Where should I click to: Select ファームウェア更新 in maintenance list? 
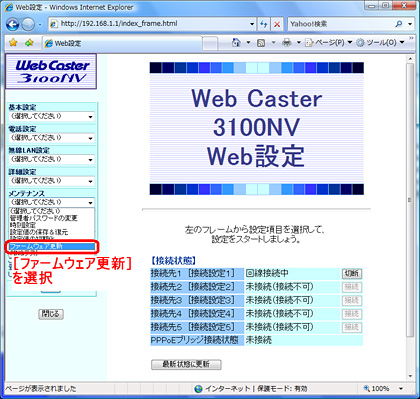[52, 247]
